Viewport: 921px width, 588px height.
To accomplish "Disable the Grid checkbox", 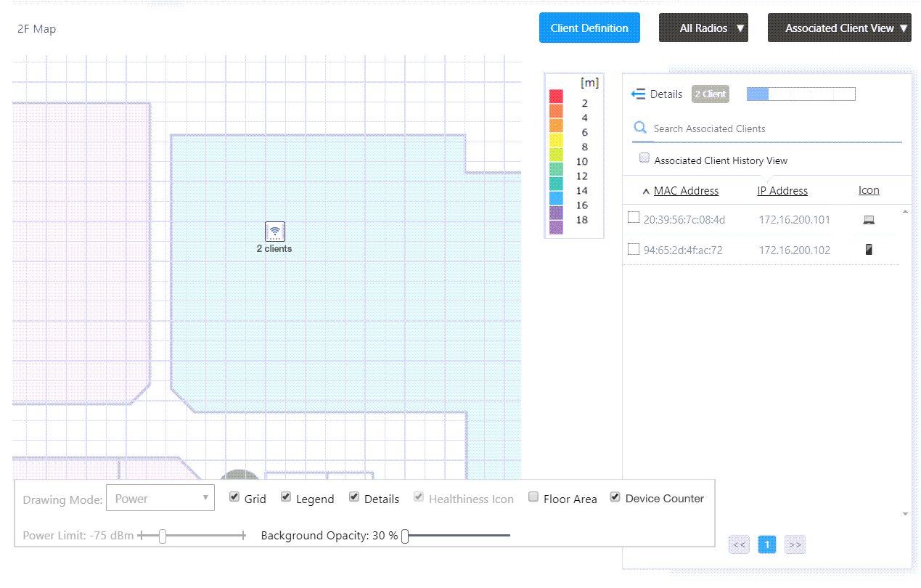I will pyautogui.click(x=234, y=497).
